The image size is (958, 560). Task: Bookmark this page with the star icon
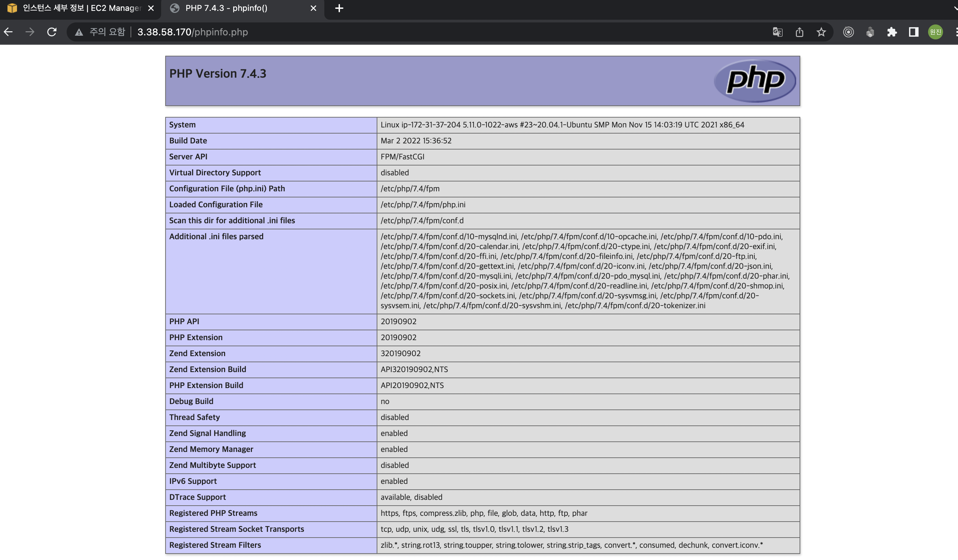[x=821, y=32]
